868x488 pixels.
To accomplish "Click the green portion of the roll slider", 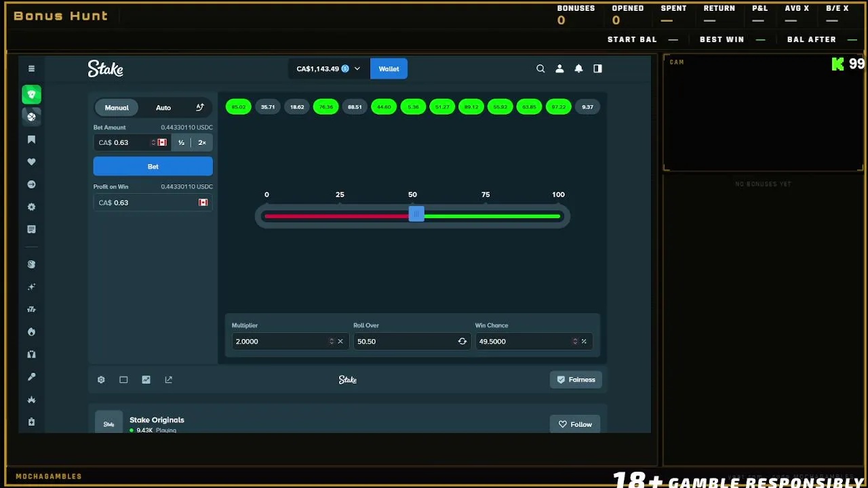I will click(x=492, y=216).
